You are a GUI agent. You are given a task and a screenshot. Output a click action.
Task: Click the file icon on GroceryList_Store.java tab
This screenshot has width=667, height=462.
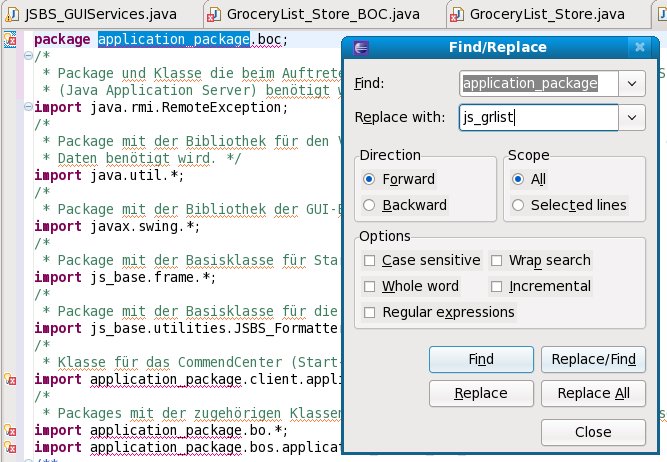(x=456, y=15)
